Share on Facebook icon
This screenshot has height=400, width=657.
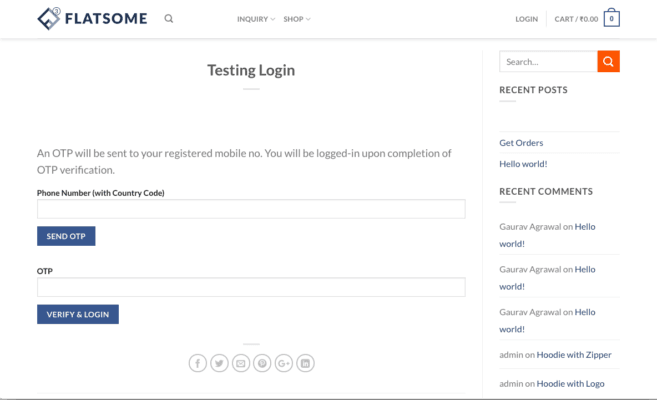coord(198,363)
